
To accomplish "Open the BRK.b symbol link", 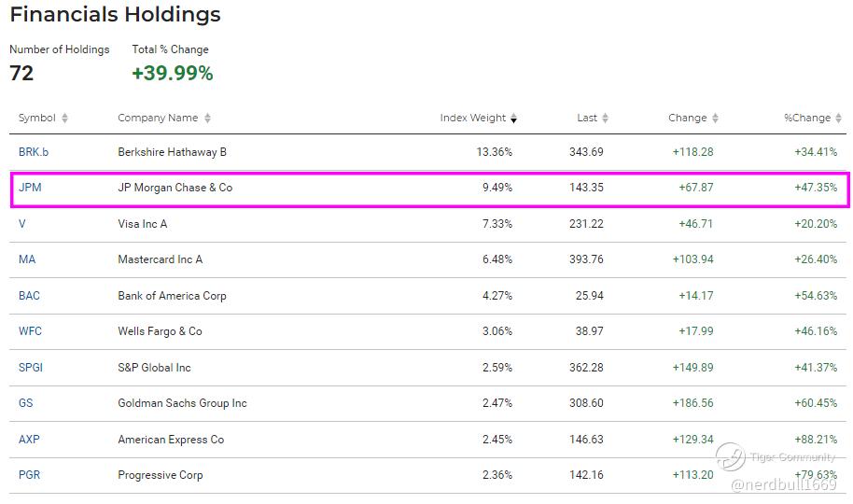I will (33, 152).
